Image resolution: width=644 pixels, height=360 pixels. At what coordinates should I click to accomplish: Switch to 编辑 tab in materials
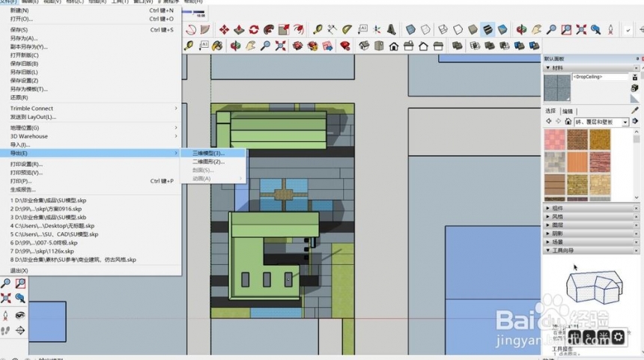point(568,112)
